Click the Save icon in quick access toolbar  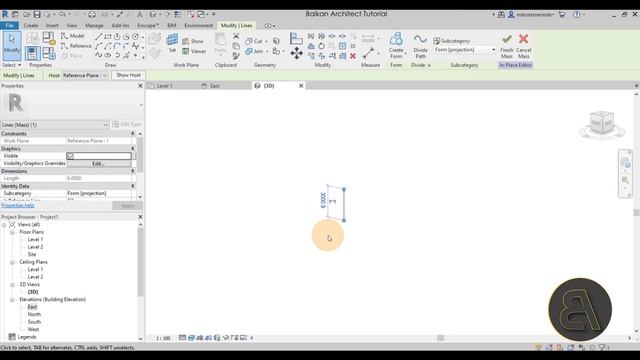[37, 14]
